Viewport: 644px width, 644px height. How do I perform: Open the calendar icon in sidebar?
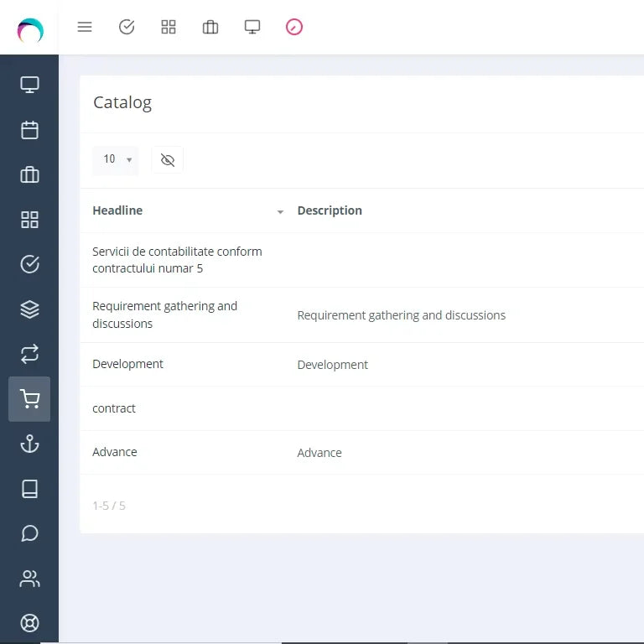pos(29,130)
